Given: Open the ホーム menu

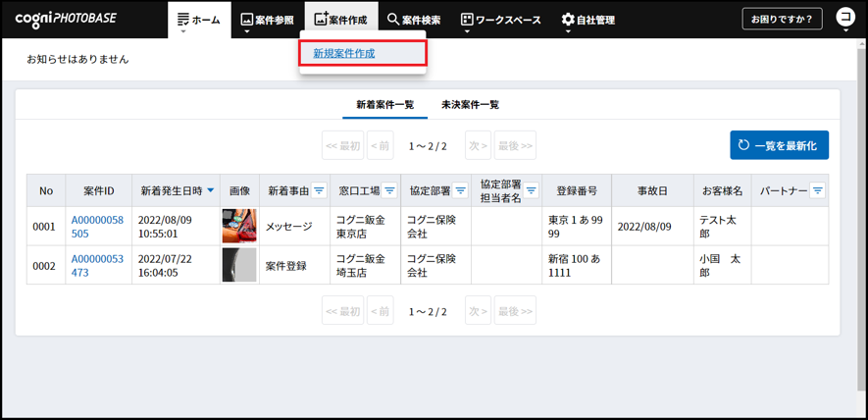Looking at the screenshot, I should pyautogui.click(x=199, y=20).
